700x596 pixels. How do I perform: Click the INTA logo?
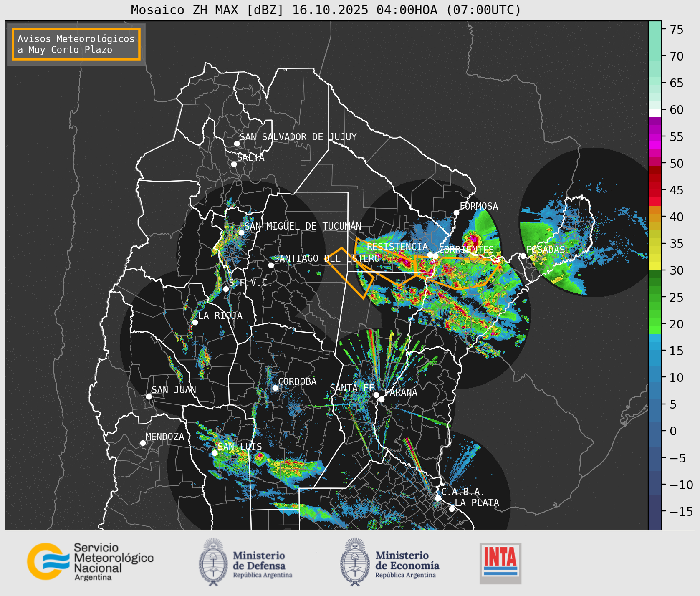tap(500, 563)
